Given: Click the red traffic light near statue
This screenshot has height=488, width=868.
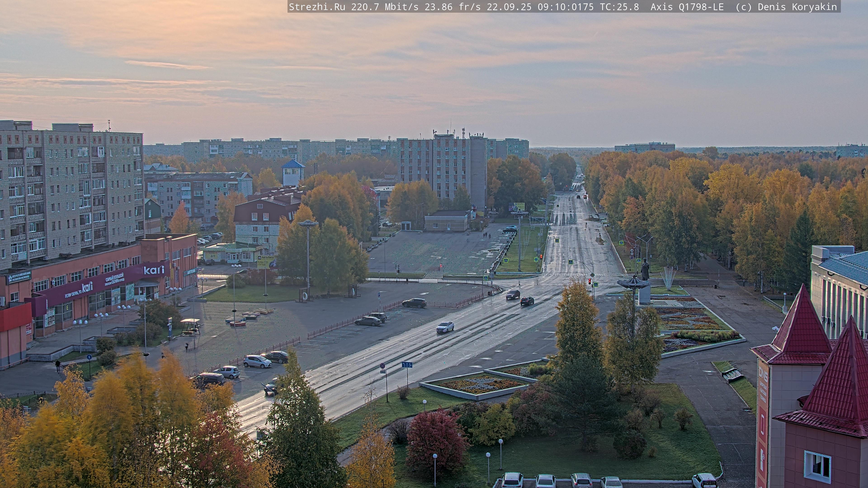Looking at the screenshot, I should point(589,281).
